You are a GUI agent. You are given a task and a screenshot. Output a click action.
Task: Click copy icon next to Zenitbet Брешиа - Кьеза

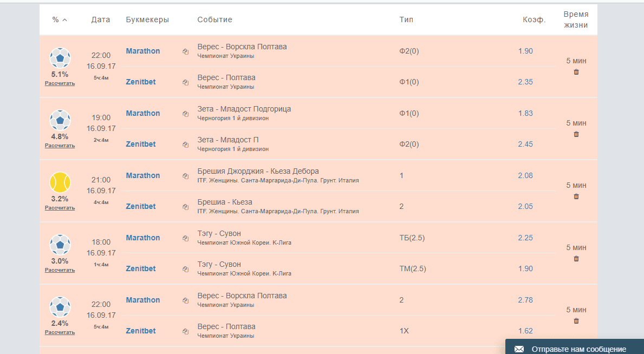tap(185, 207)
